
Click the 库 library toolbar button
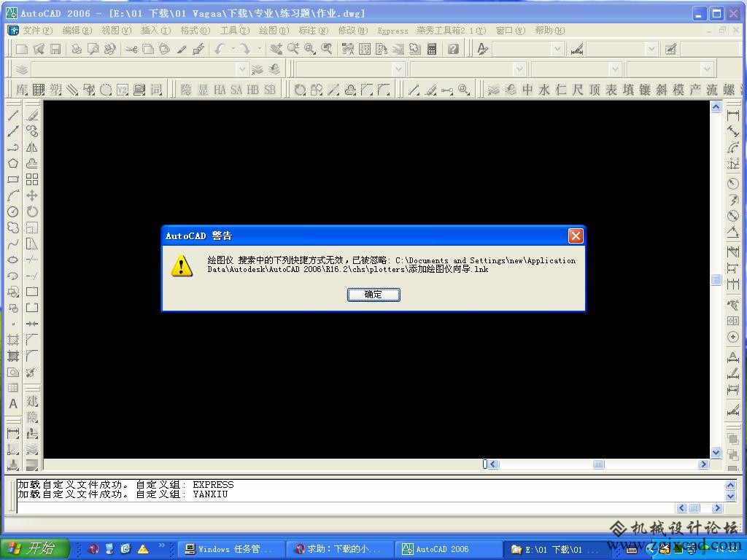point(22,90)
